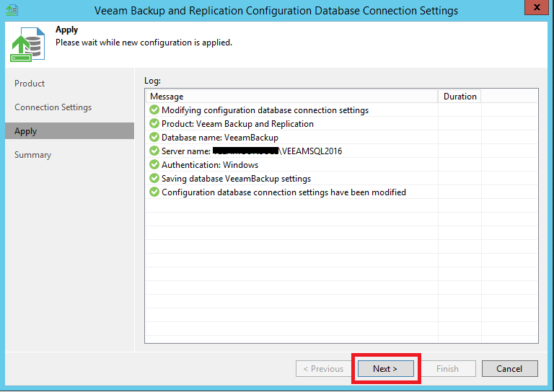Click the Message column header
The width and height of the screenshot is (554, 392).
click(x=291, y=97)
